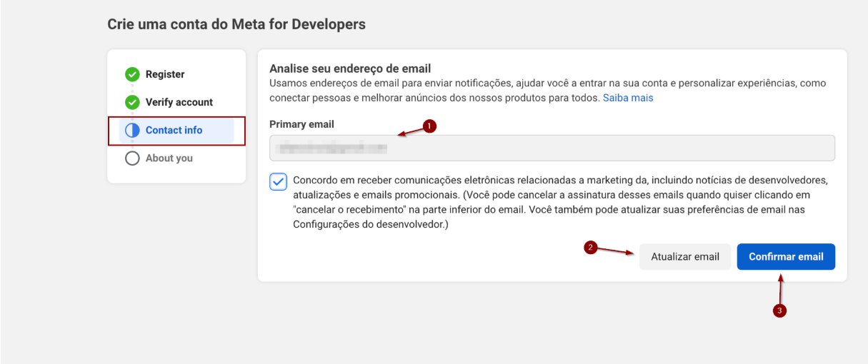Click the red annotation marker numbered 3
Viewport: 868px width, 364px height.
pos(780,310)
